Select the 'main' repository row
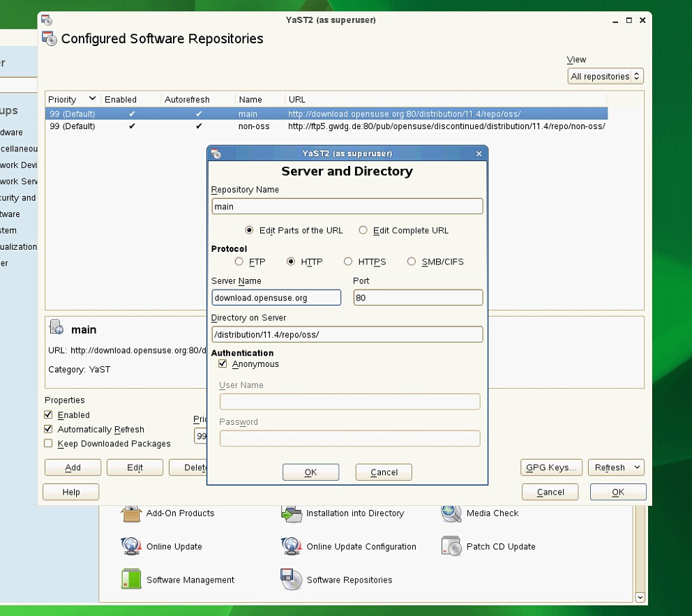Viewport: 692px width, 616px height. click(326, 114)
